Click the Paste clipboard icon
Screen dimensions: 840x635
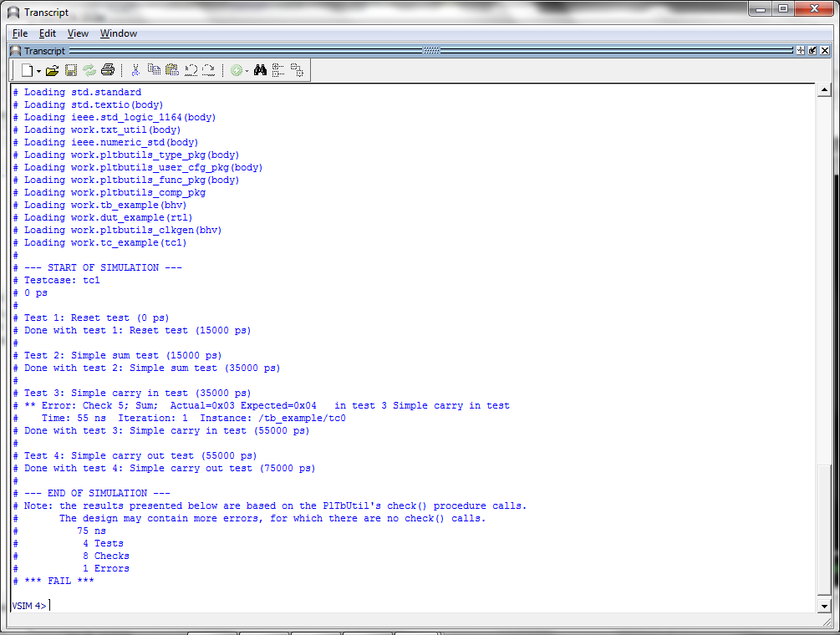point(172,71)
